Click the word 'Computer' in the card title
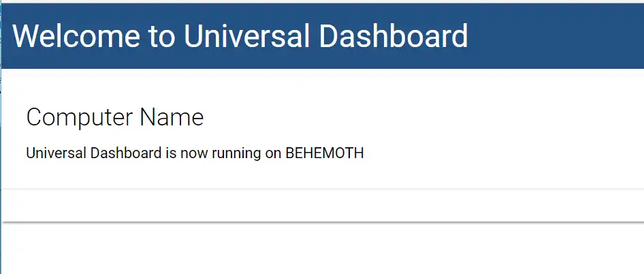 point(80,118)
